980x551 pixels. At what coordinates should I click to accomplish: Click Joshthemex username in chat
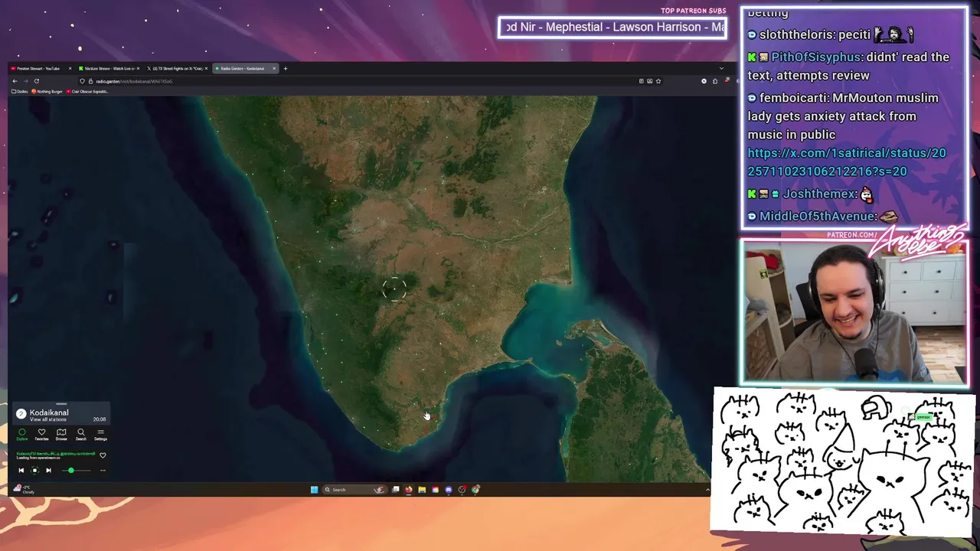click(818, 194)
